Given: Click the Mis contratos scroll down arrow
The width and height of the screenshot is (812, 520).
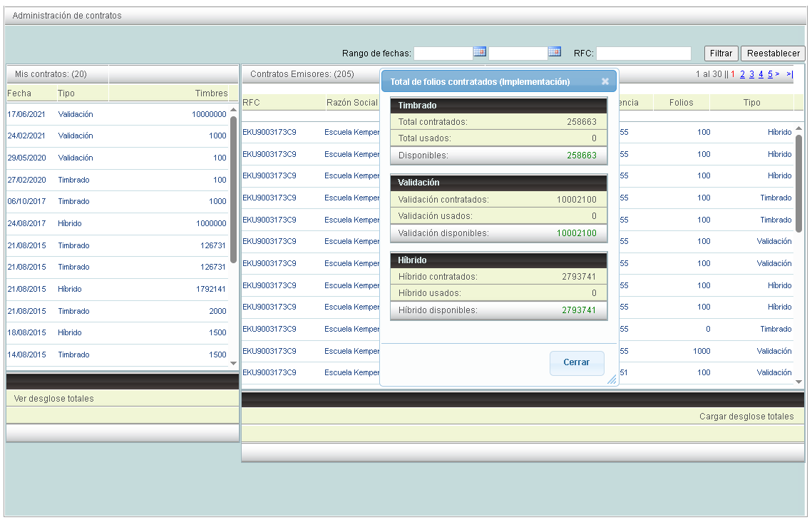Looking at the screenshot, I should pos(233,363).
